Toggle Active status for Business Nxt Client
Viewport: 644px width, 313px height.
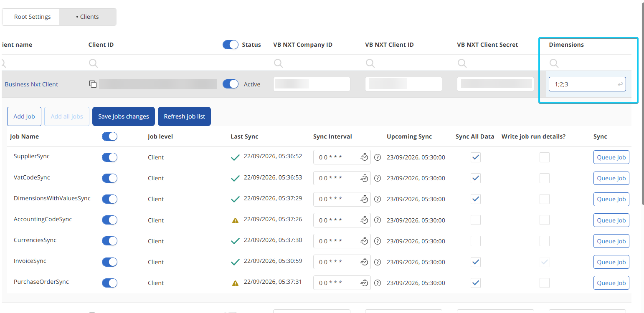pos(231,84)
